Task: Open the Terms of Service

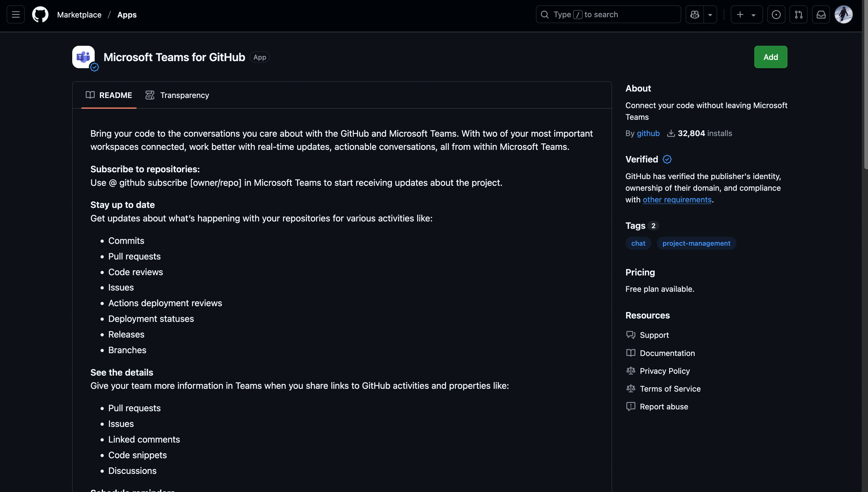Action: pyautogui.click(x=671, y=389)
